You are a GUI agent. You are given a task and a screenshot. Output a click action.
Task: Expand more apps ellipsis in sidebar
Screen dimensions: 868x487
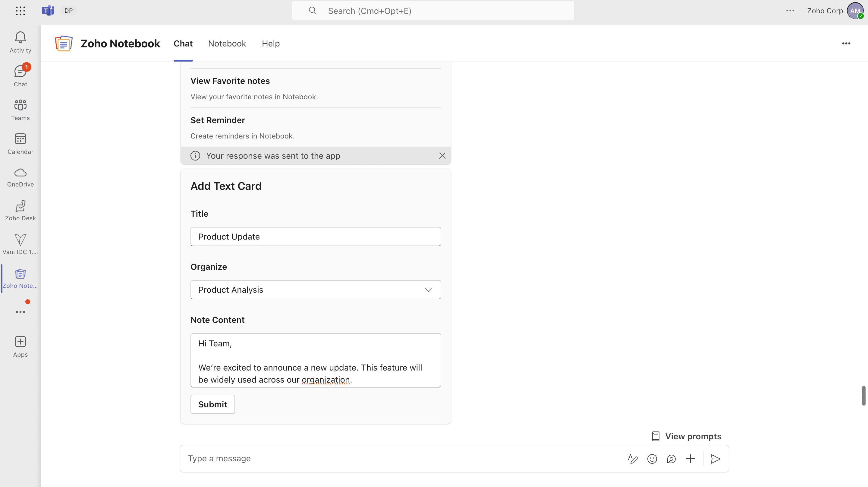(20, 312)
